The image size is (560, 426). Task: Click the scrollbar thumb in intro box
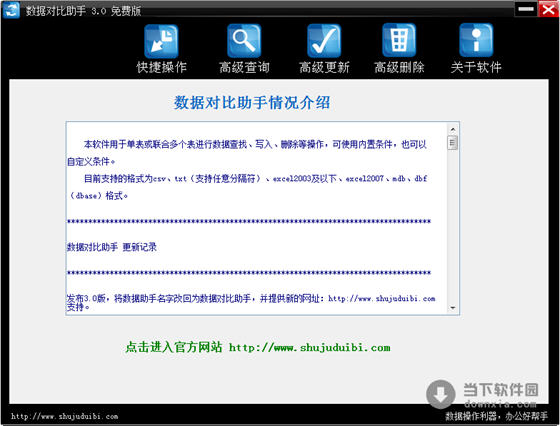point(452,143)
